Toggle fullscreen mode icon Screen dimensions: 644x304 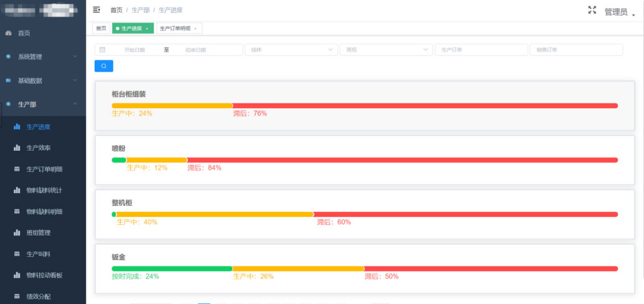click(592, 11)
